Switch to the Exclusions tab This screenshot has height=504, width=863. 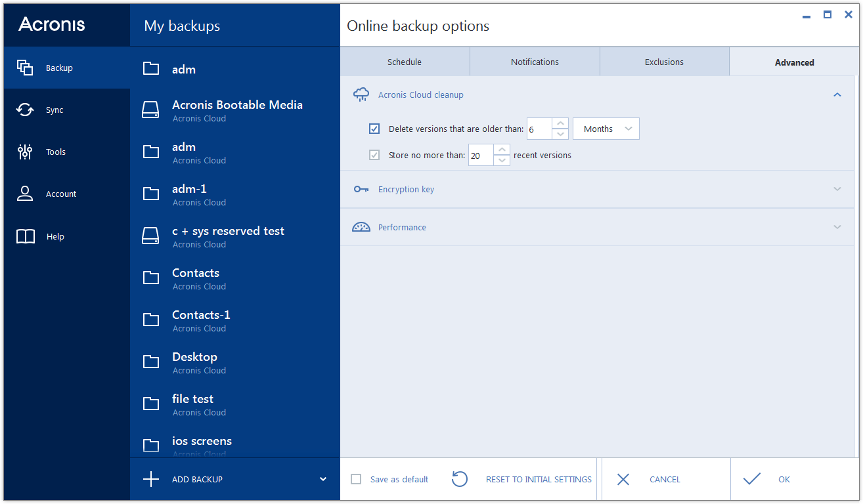pos(664,62)
